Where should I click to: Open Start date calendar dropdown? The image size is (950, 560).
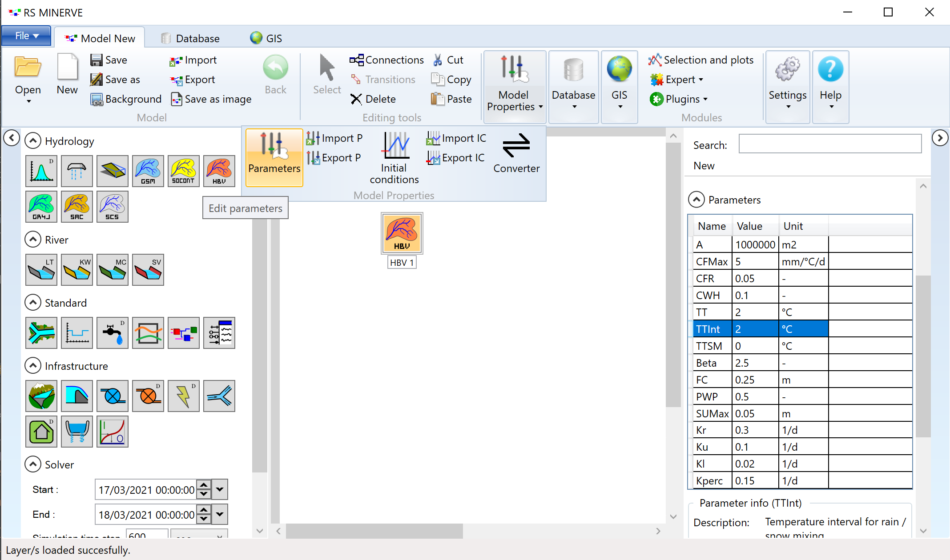[220, 489]
